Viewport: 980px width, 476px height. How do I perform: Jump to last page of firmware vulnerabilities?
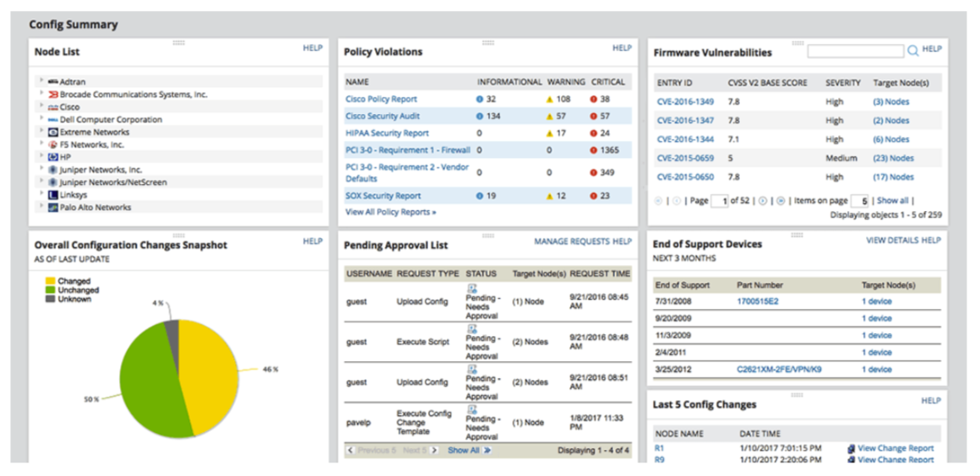click(x=780, y=201)
